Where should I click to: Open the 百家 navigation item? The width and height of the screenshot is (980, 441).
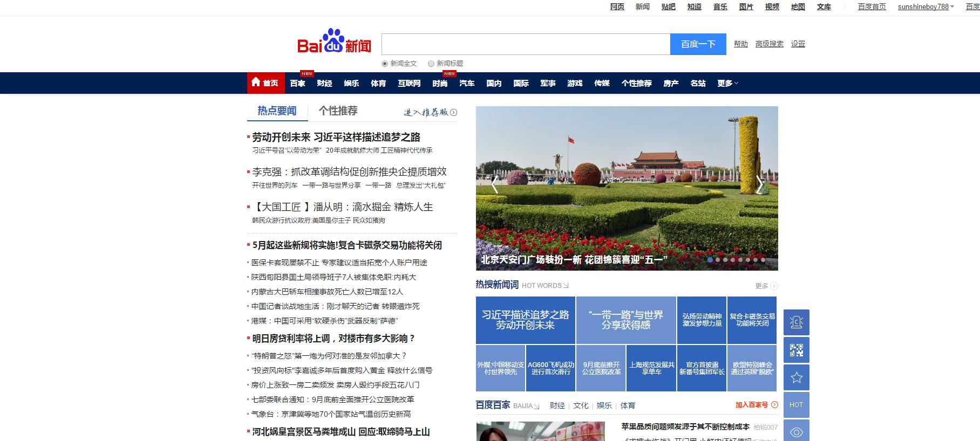tap(297, 83)
